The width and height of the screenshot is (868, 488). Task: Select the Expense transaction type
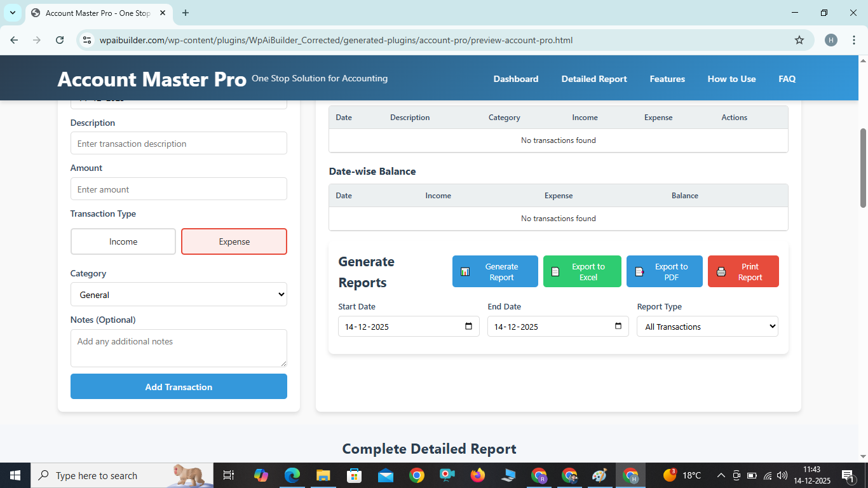coord(234,241)
